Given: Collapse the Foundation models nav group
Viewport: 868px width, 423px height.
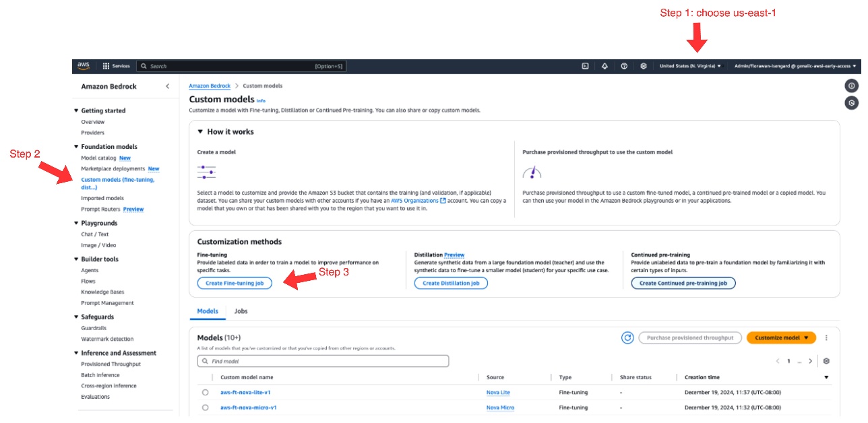Looking at the screenshot, I should [x=76, y=147].
